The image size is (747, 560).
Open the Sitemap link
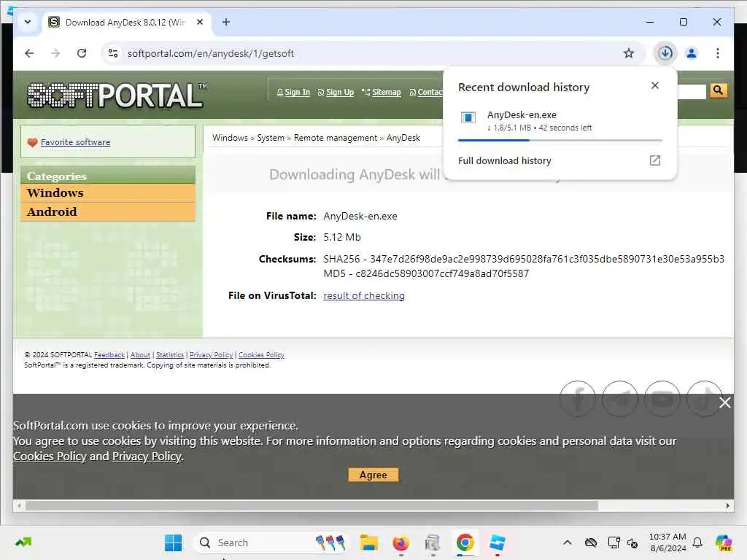pyautogui.click(x=387, y=93)
